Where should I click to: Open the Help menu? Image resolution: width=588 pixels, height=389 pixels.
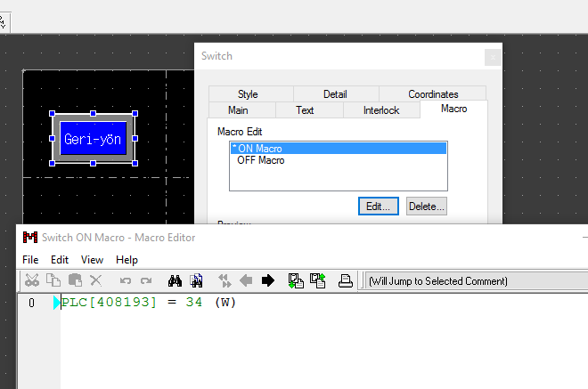pos(127,260)
